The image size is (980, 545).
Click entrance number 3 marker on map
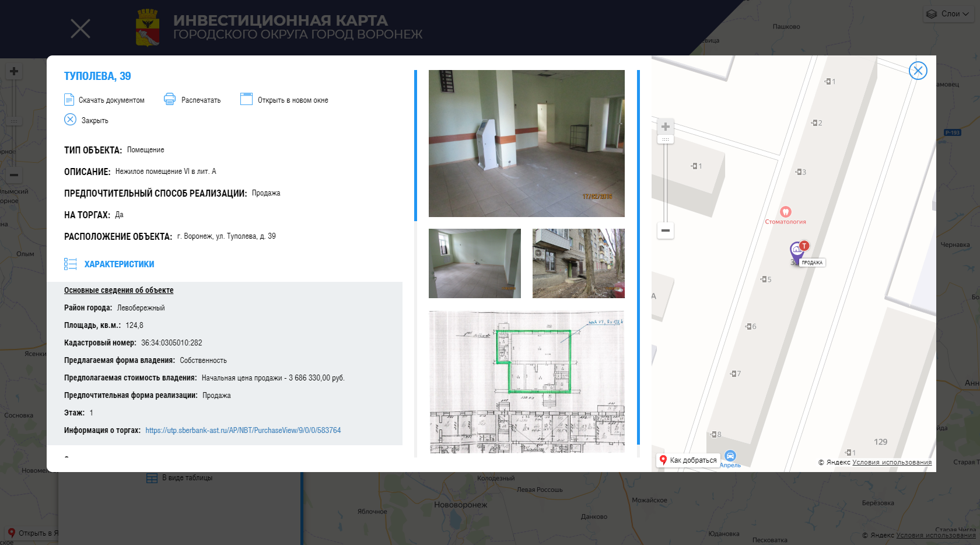pyautogui.click(x=801, y=172)
